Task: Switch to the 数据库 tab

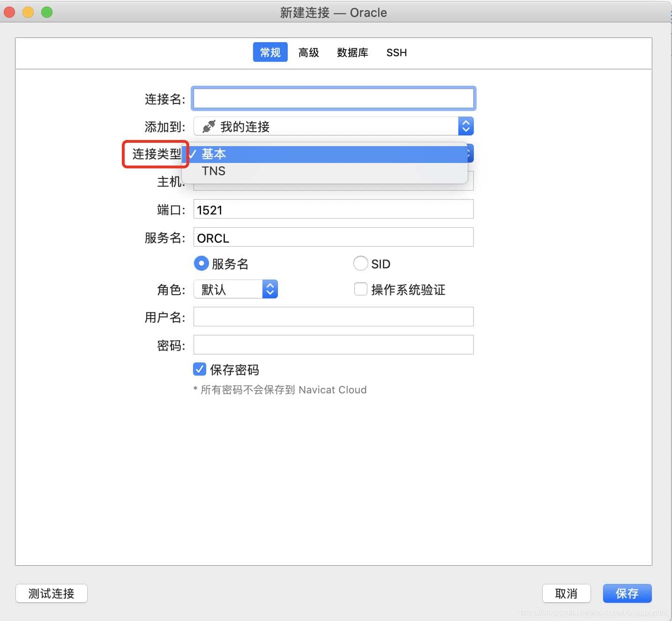Action: [352, 52]
